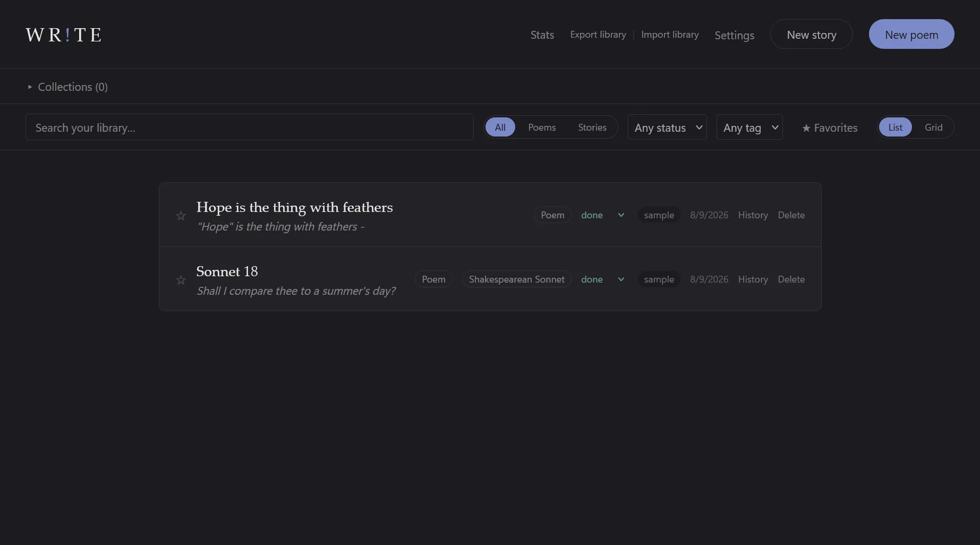Open the Any tag dropdown
Image resolution: width=980 pixels, height=545 pixels.
click(x=749, y=127)
